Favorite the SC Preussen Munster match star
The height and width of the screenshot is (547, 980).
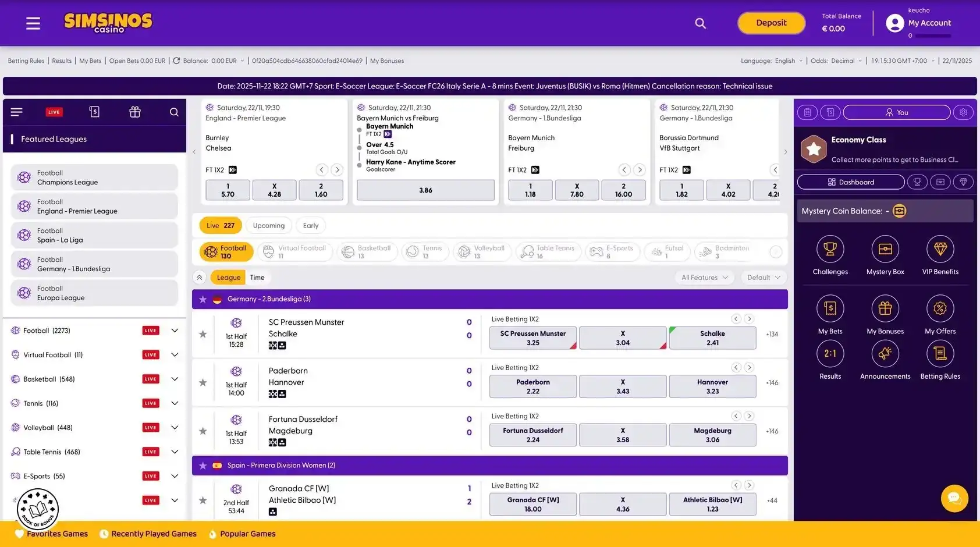203,334
